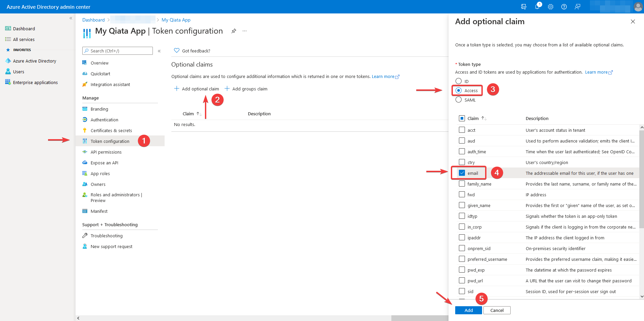This screenshot has width=644, height=321.
Task: Open Authentication under Manage
Action: pyautogui.click(x=104, y=120)
